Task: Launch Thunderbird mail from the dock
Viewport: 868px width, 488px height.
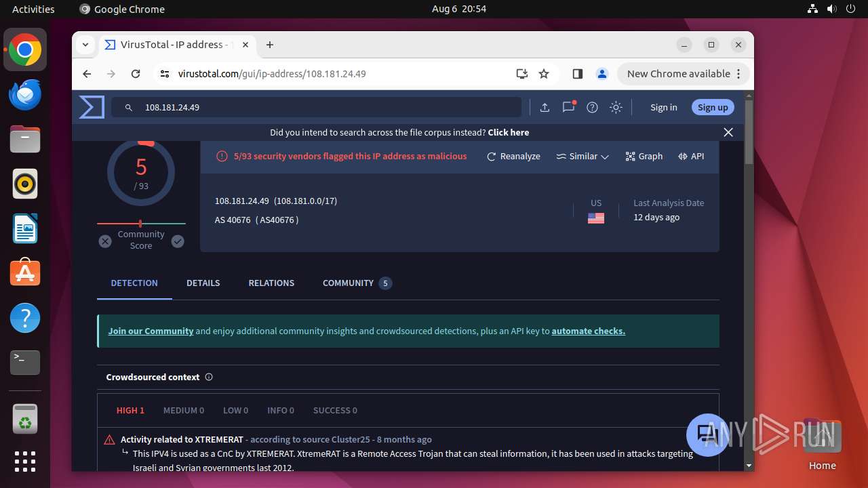Action: 25,95
